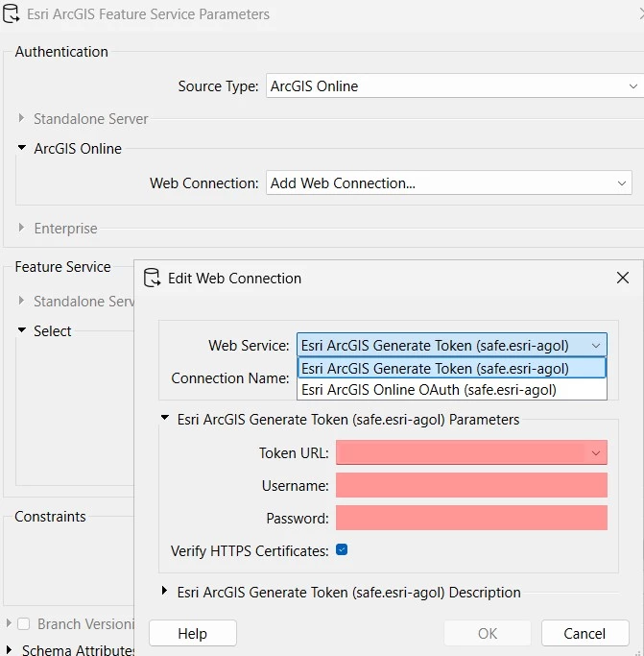The width and height of the screenshot is (644, 656).
Task: Click the Authentication group label
Action: (61, 52)
